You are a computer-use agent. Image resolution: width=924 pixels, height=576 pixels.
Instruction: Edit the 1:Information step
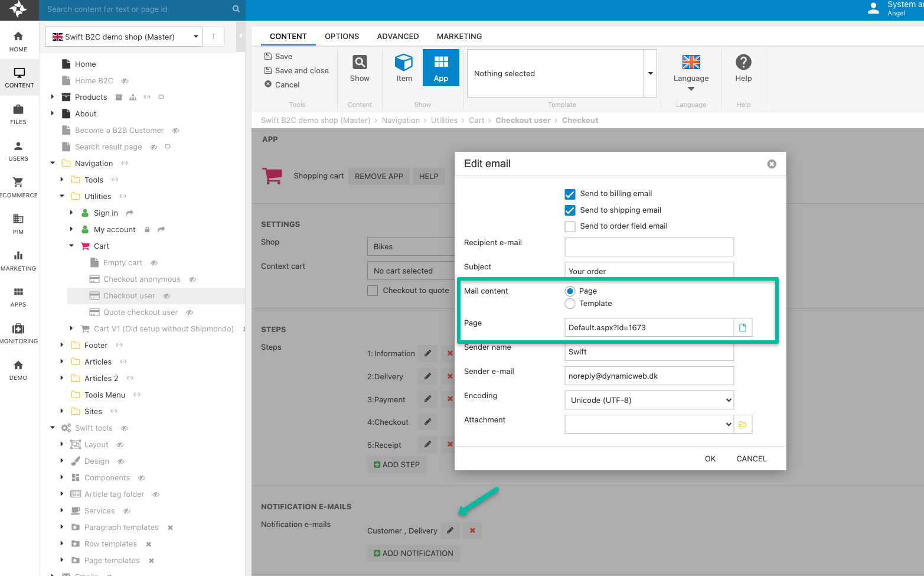click(428, 353)
